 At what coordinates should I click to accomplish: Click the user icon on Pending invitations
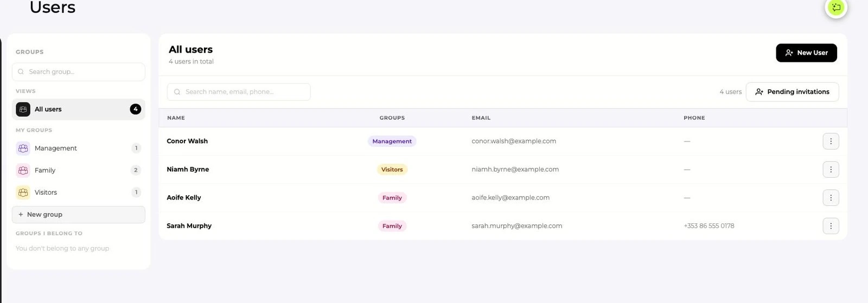(759, 92)
